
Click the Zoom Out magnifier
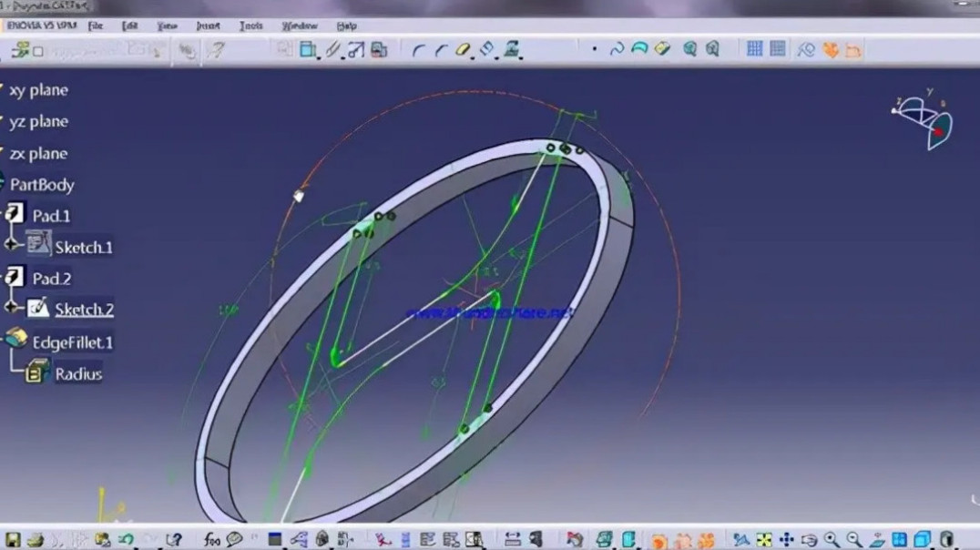(x=853, y=539)
